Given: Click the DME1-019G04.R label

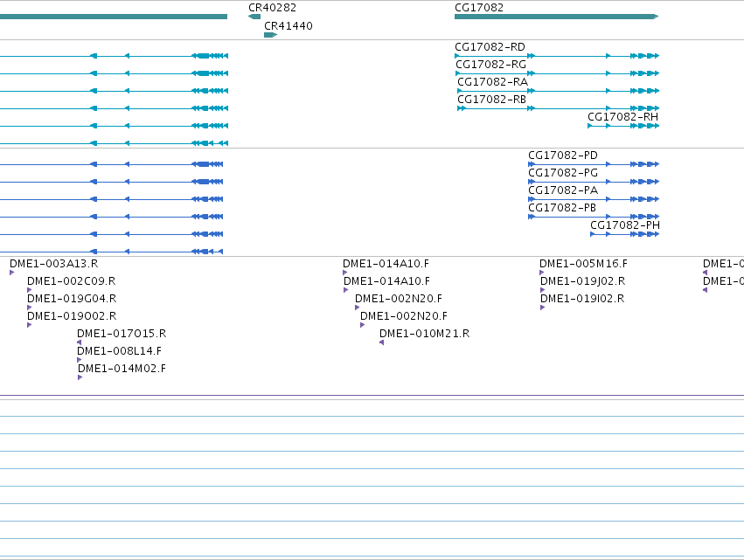Looking at the screenshot, I should [x=72, y=299].
